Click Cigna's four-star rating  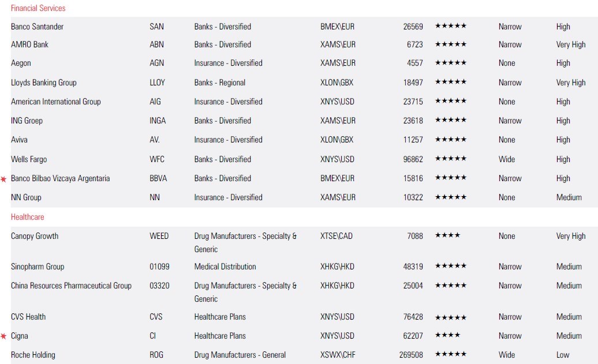click(447, 336)
